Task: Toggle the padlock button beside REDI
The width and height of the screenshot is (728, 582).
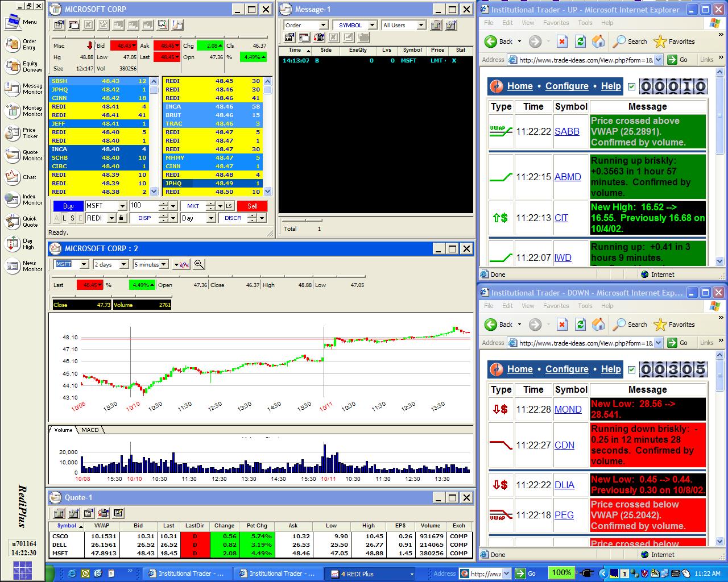Action: [x=121, y=218]
